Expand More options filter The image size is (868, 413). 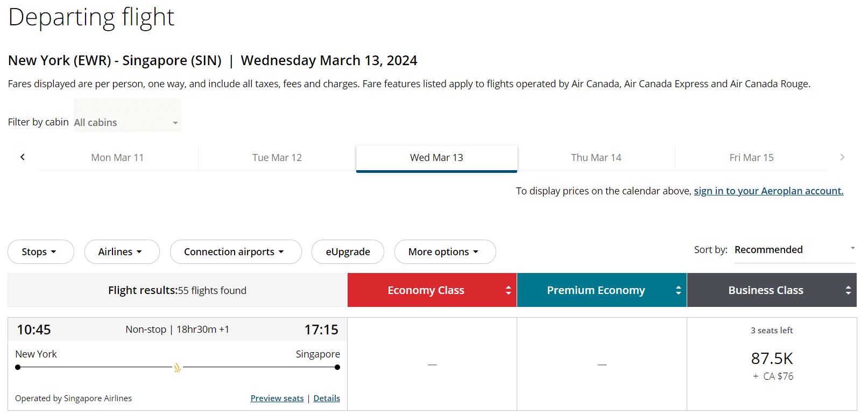tap(444, 252)
